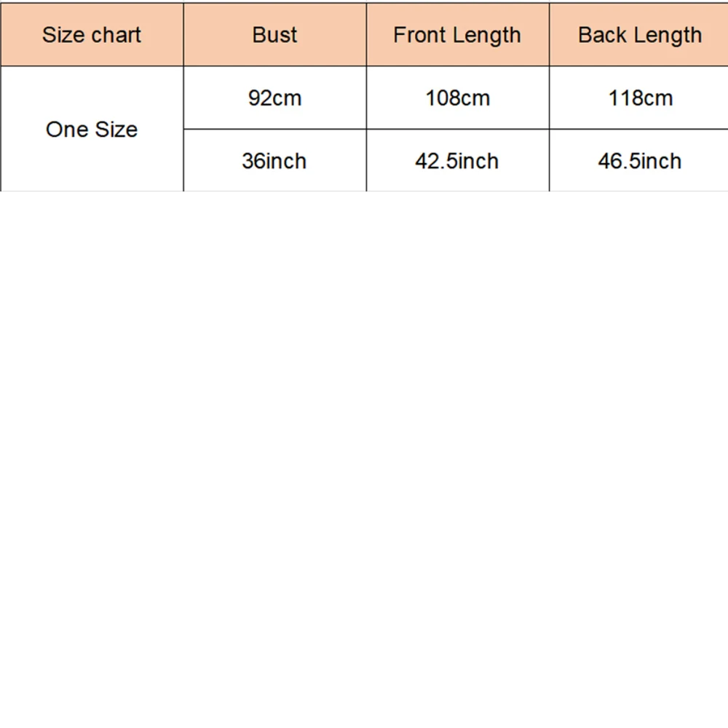This screenshot has height=728, width=728.
Task: Click the 92cm bust value
Action: point(275,98)
